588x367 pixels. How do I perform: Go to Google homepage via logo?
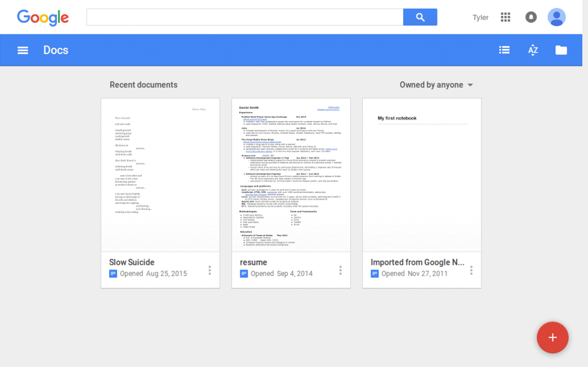pyautogui.click(x=42, y=18)
